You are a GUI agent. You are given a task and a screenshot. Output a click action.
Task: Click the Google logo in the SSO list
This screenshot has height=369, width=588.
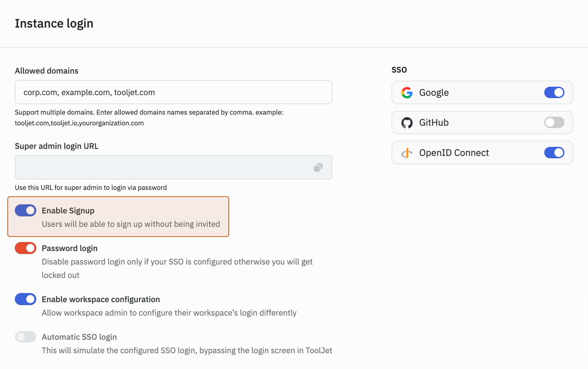(407, 92)
